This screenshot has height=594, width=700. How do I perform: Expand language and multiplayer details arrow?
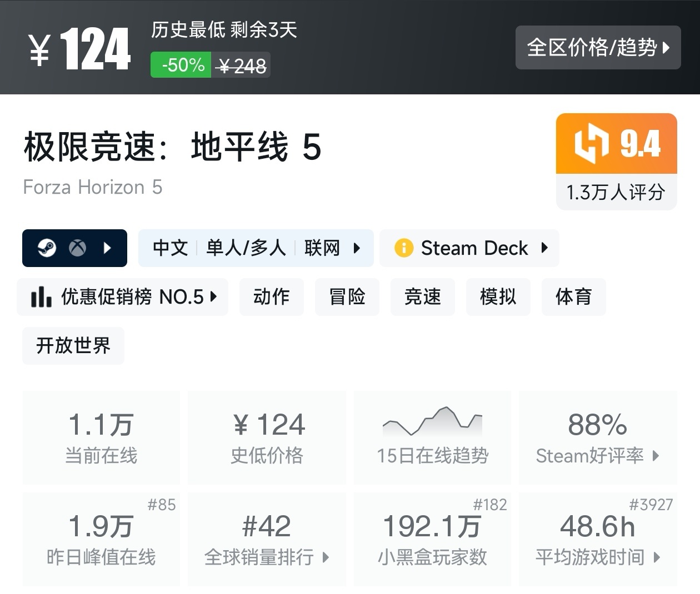(357, 248)
